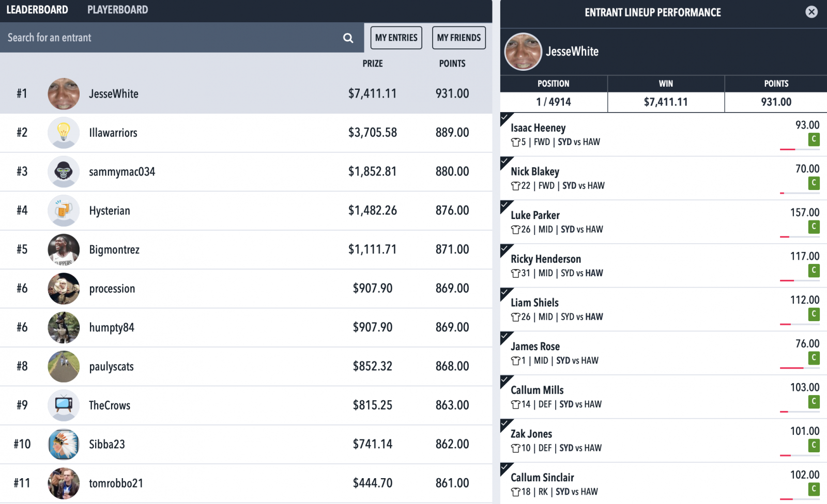Open the Bigmontrez leaderboard entry
827x504 pixels.
pos(246,249)
